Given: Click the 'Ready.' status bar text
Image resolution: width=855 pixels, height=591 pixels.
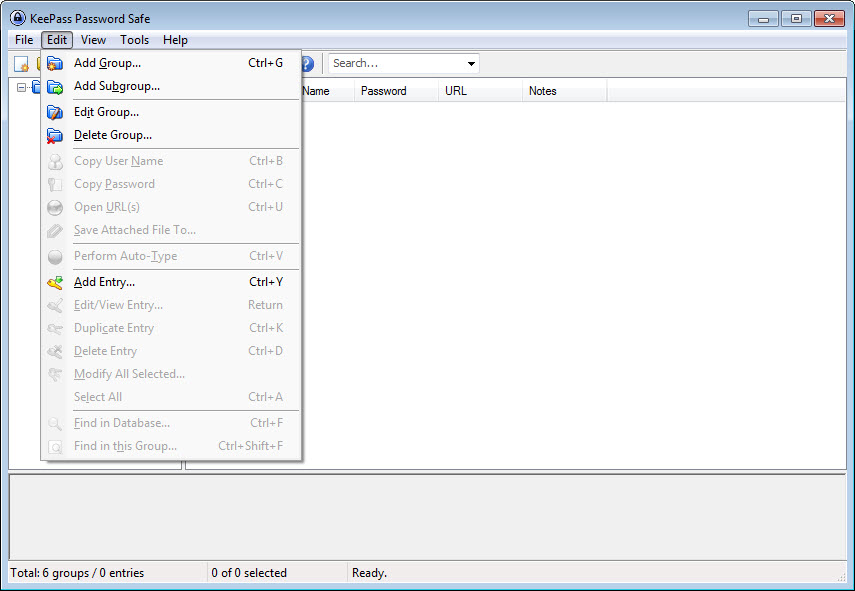Looking at the screenshot, I should pos(369,573).
